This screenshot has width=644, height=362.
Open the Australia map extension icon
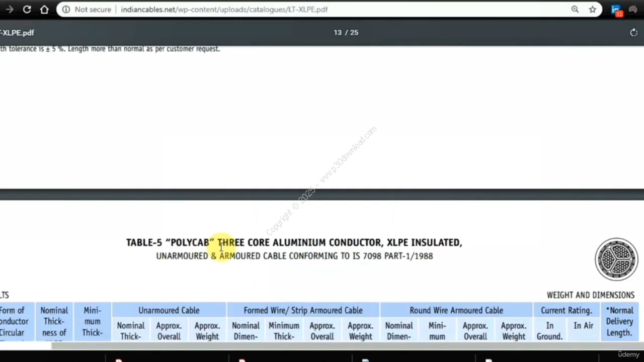633,10
